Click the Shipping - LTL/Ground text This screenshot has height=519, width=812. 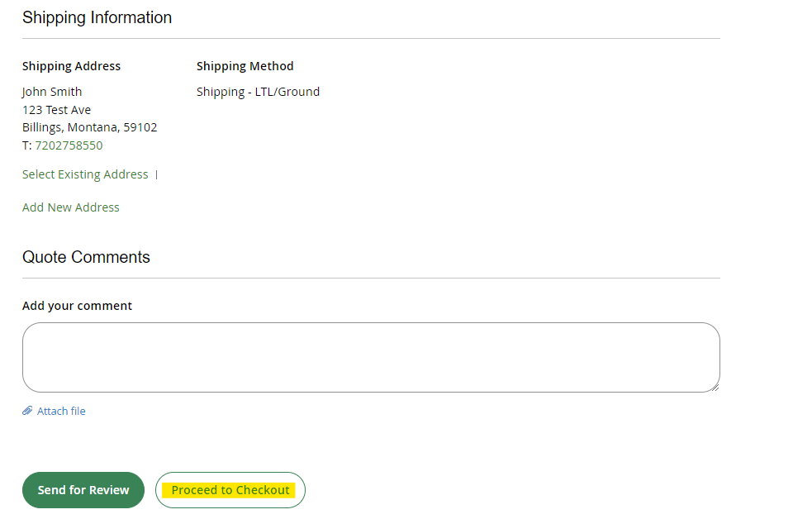click(258, 92)
